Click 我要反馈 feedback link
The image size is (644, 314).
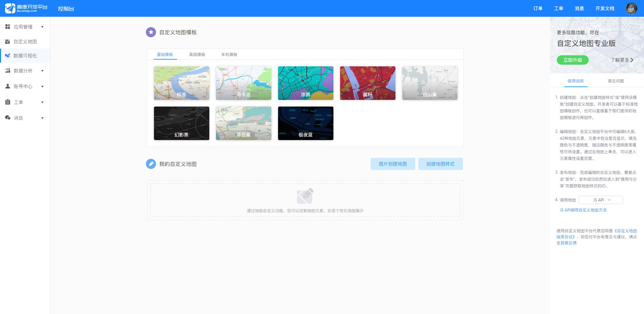[569, 243]
